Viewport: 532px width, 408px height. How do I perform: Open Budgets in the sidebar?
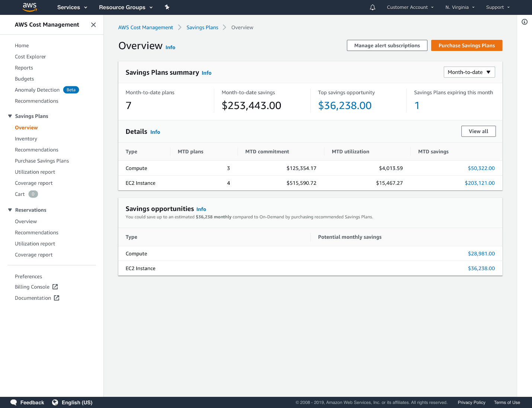pos(24,79)
